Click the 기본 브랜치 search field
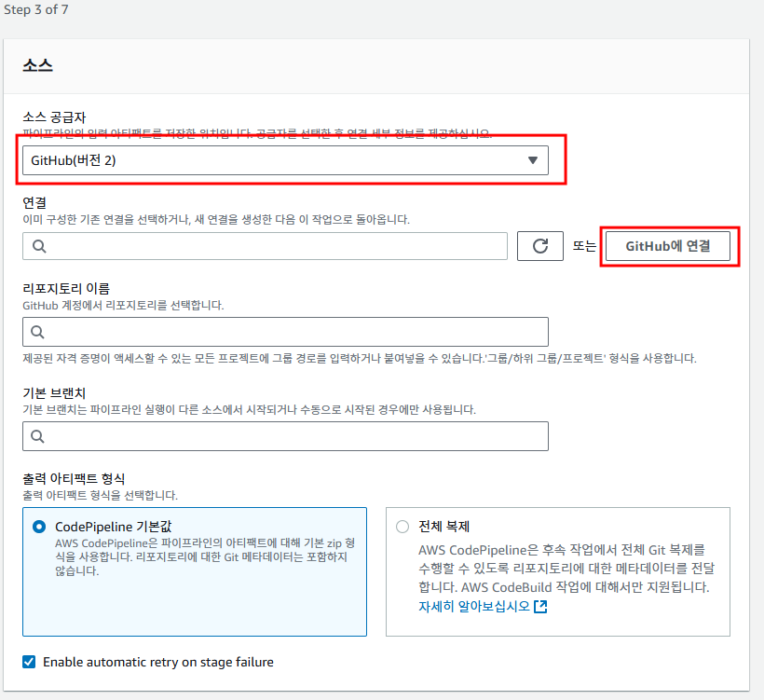This screenshot has width=764, height=700. pyautogui.click(x=285, y=436)
